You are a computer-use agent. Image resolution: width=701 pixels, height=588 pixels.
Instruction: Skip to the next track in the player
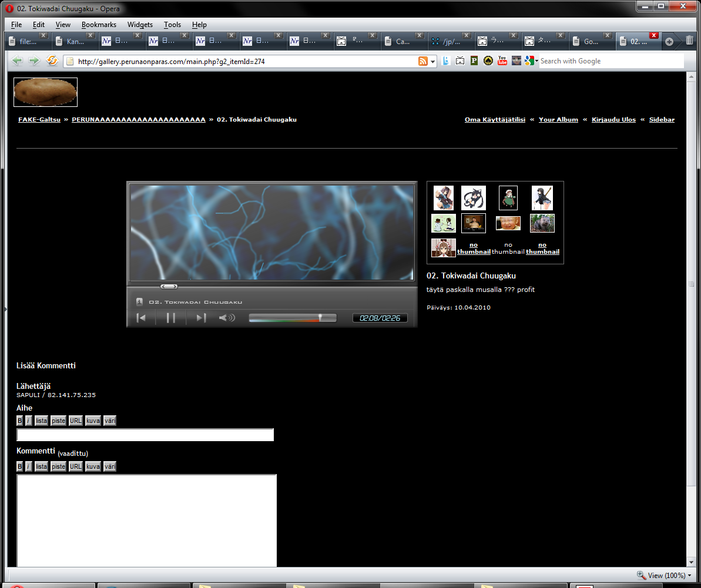pos(201,318)
